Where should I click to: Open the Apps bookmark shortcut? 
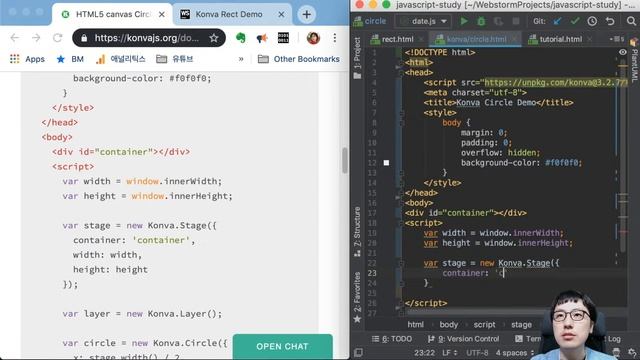pyautogui.click(x=27, y=59)
